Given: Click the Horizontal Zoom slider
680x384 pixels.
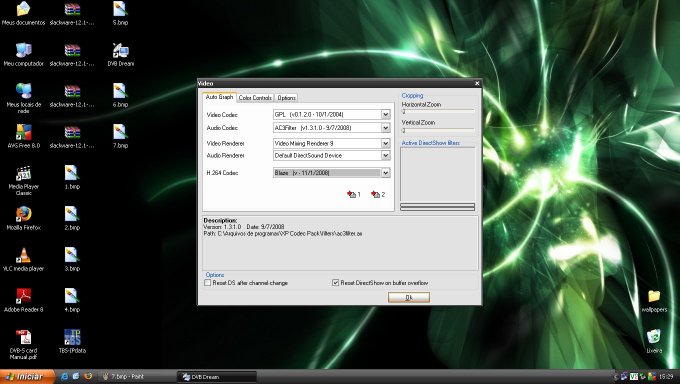Looking at the screenshot, I should tap(438, 112).
